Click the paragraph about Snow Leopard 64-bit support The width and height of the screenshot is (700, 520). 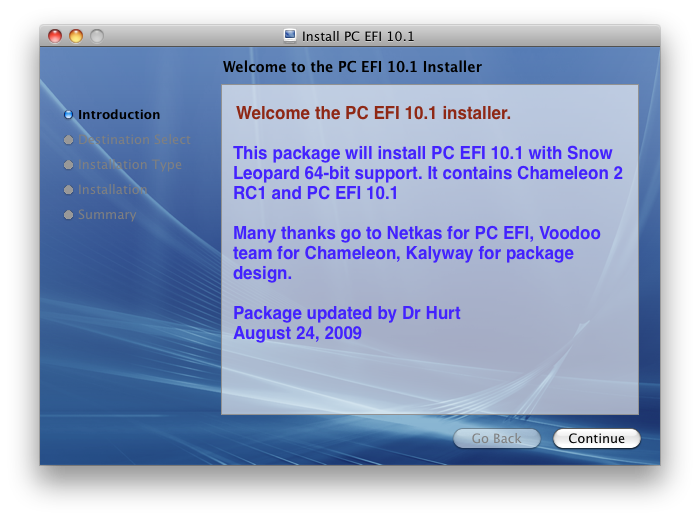428,173
